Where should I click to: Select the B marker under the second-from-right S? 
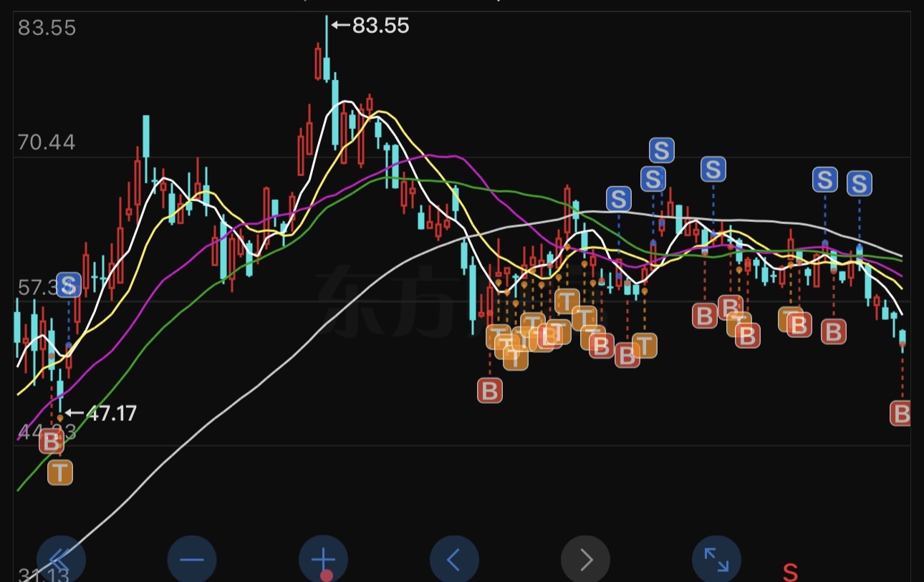click(x=833, y=331)
